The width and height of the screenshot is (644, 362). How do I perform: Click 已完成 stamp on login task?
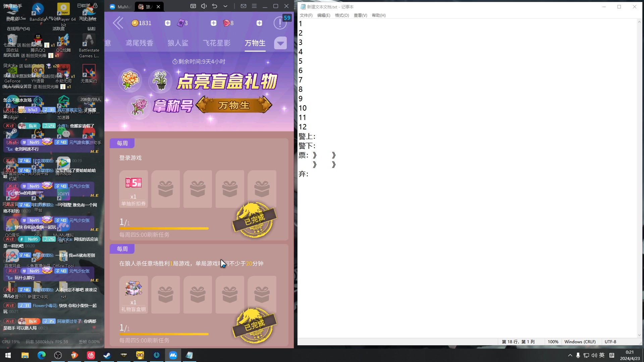pyautogui.click(x=255, y=220)
